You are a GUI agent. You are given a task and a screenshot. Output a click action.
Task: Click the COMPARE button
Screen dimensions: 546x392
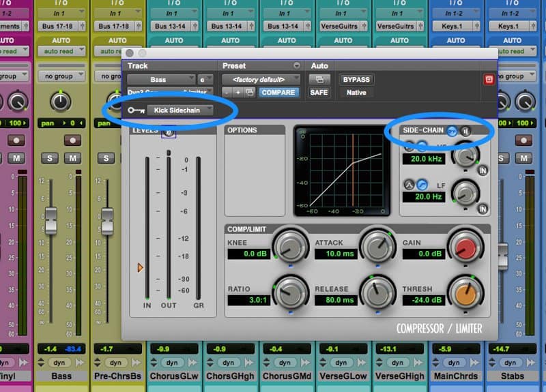(278, 92)
